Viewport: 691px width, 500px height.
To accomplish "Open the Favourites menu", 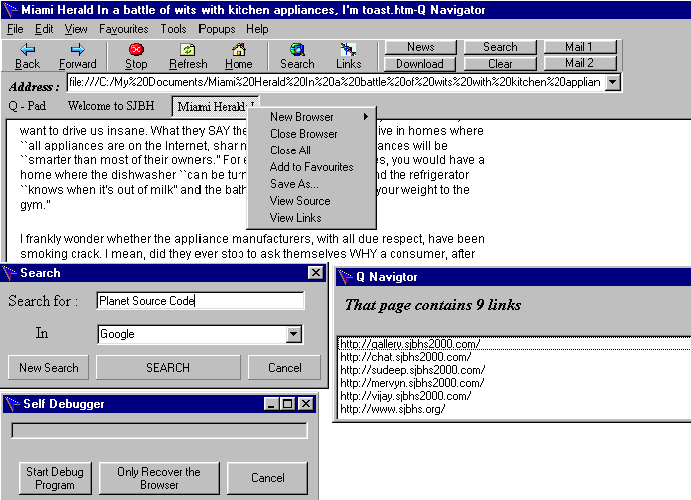I will pos(123,29).
